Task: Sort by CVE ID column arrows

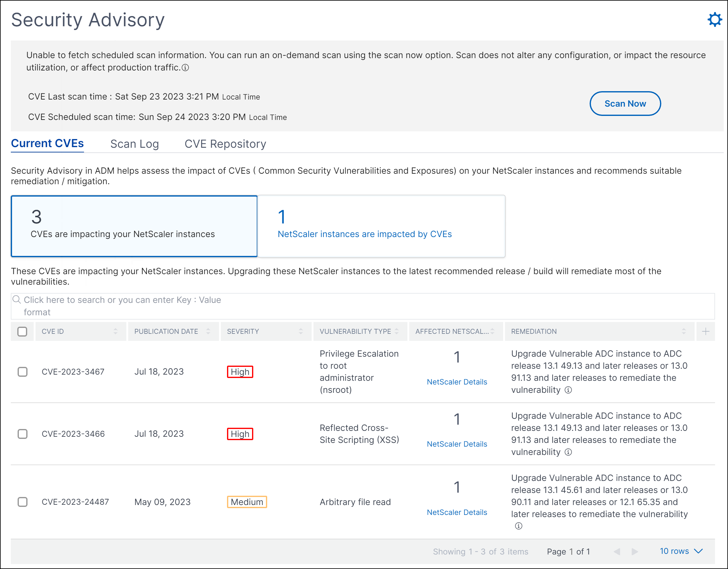Action: (x=116, y=332)
